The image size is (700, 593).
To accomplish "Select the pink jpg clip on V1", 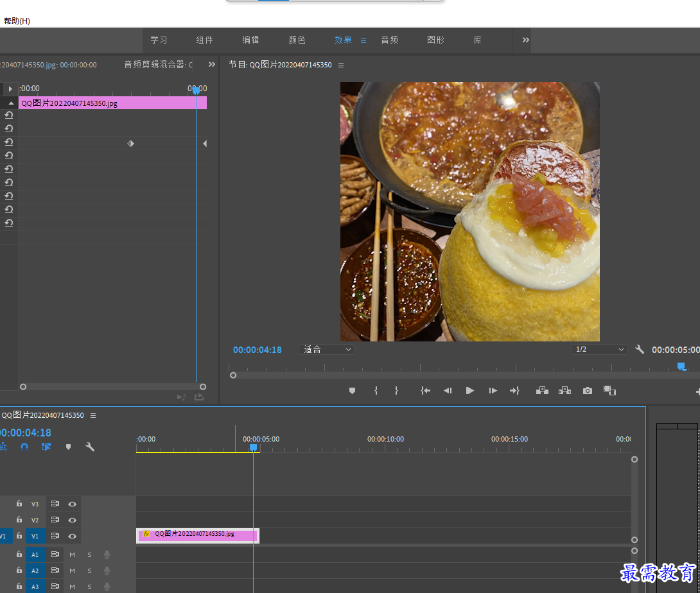I will pos(198,535).
